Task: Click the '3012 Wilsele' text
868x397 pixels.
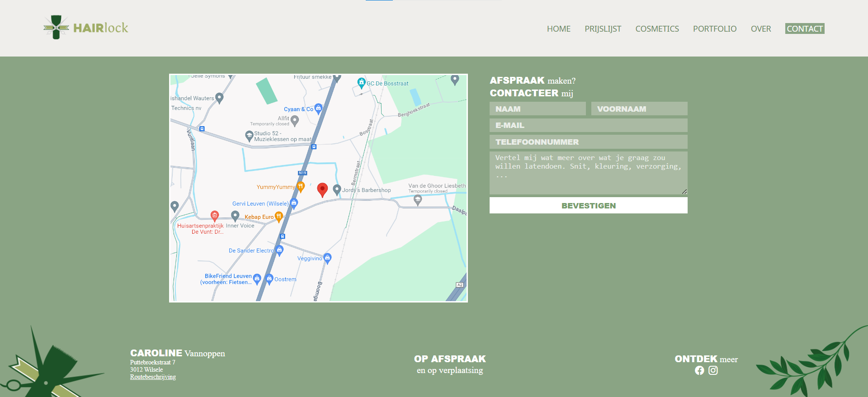Action: 146,370
